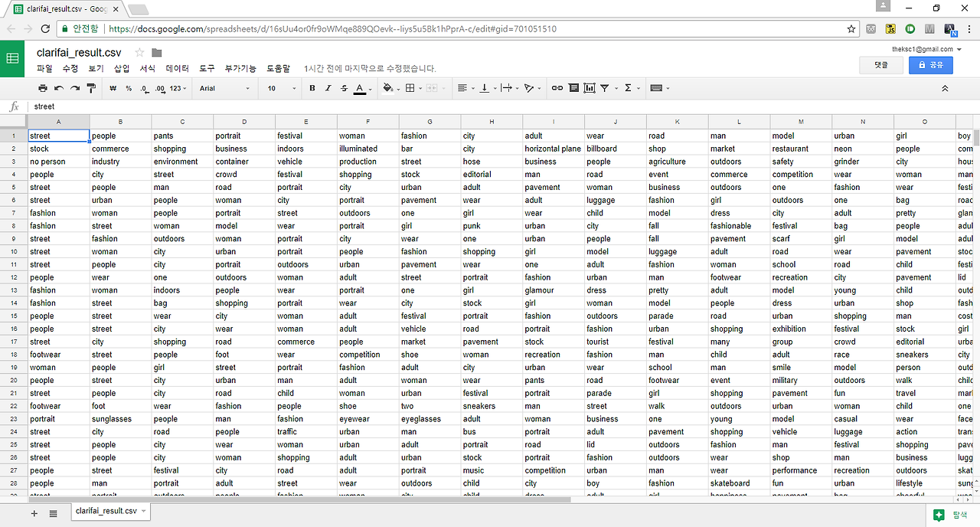Open more number formats (123) dropdown
The width and height of the screenshot is (980, 527).
(178, 89)
